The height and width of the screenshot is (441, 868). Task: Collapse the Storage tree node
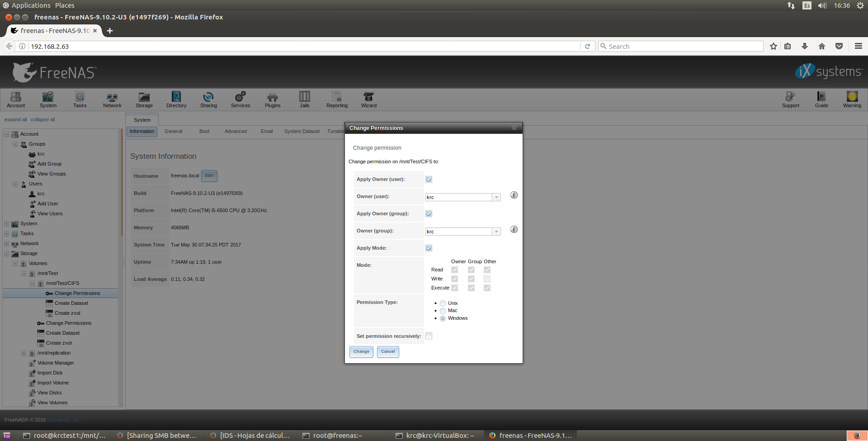6,254
